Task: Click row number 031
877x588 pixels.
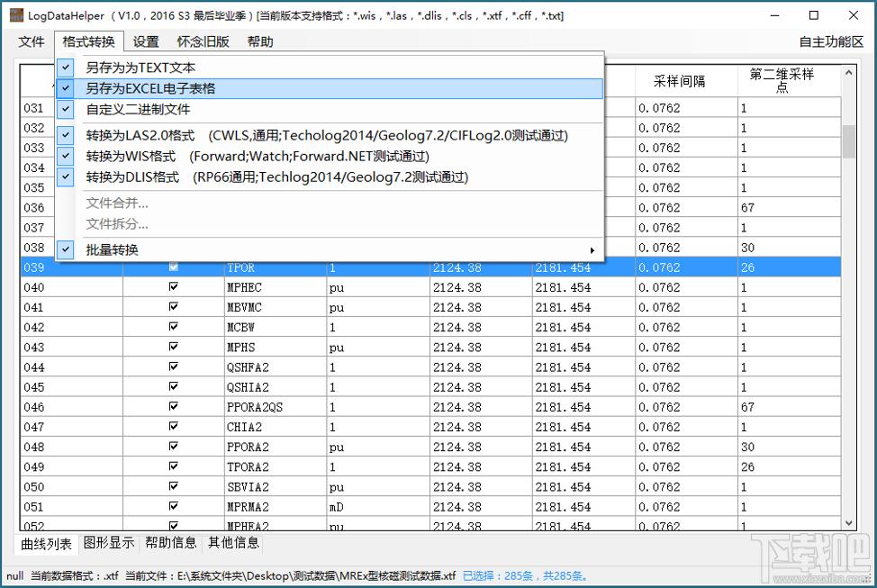Action: (x=33, y=108)
